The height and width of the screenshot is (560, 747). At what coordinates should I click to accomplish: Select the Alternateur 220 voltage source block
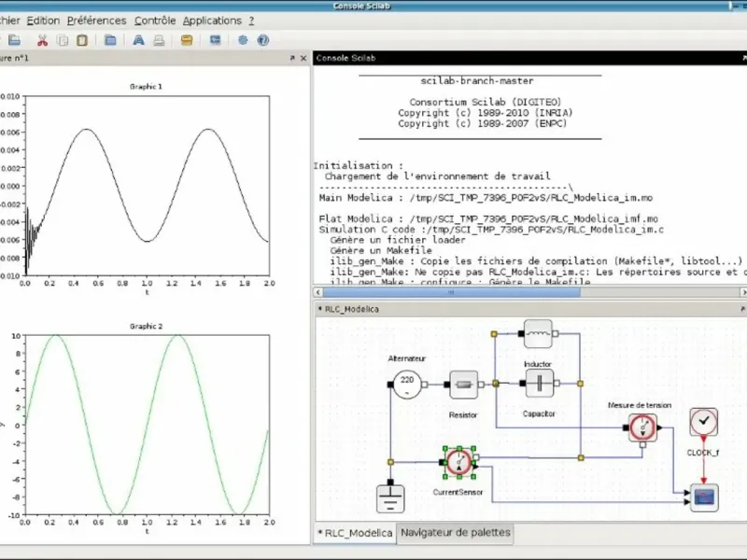tap(407, 385)
